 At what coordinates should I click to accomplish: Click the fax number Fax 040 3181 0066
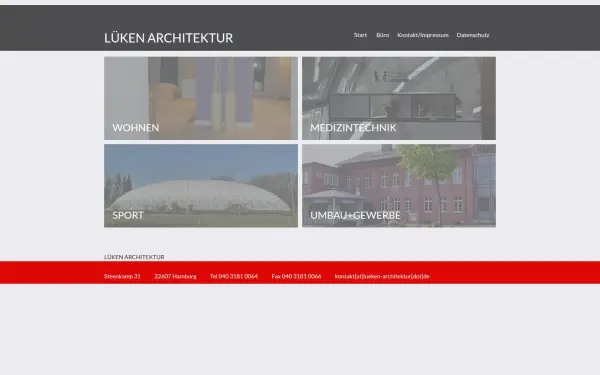click(296, 276)
